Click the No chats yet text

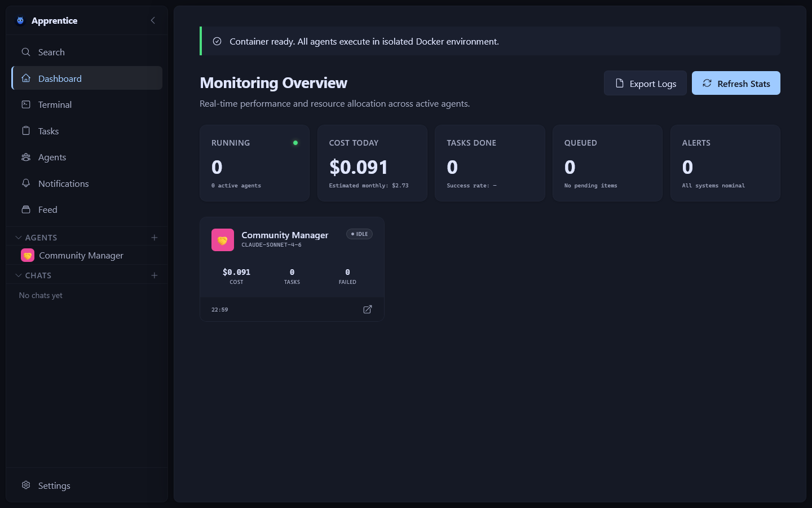click(41, 295)
